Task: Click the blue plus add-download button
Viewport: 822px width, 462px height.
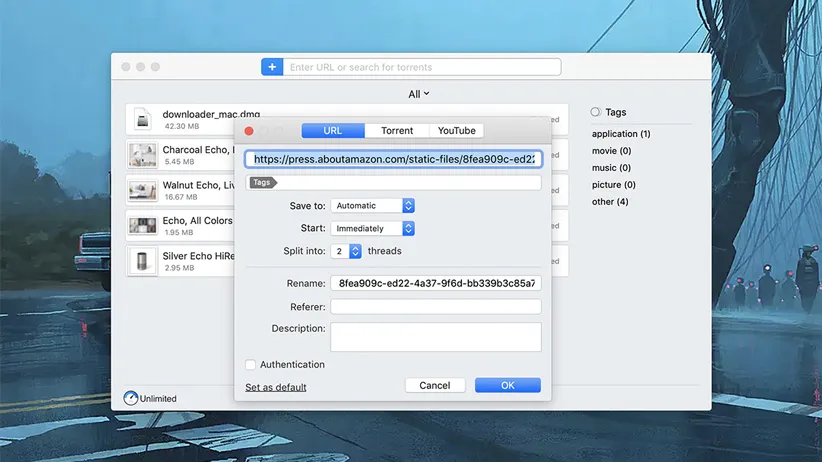Action: coord(272,67)
